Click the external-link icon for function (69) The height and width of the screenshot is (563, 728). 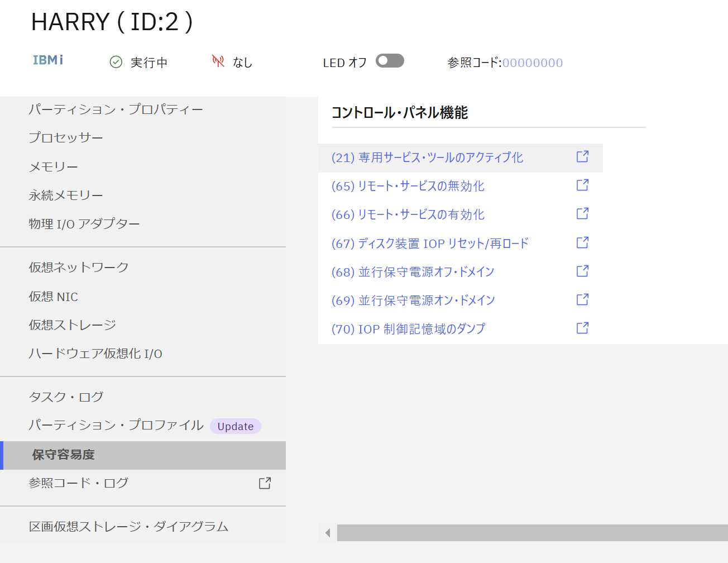pos(582,300)
